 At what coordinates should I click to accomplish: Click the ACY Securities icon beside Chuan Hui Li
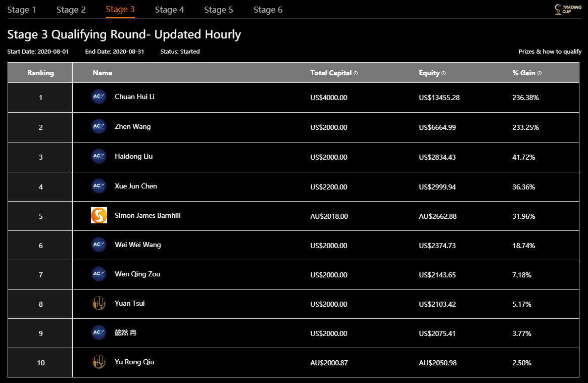[x=99, y=97]
